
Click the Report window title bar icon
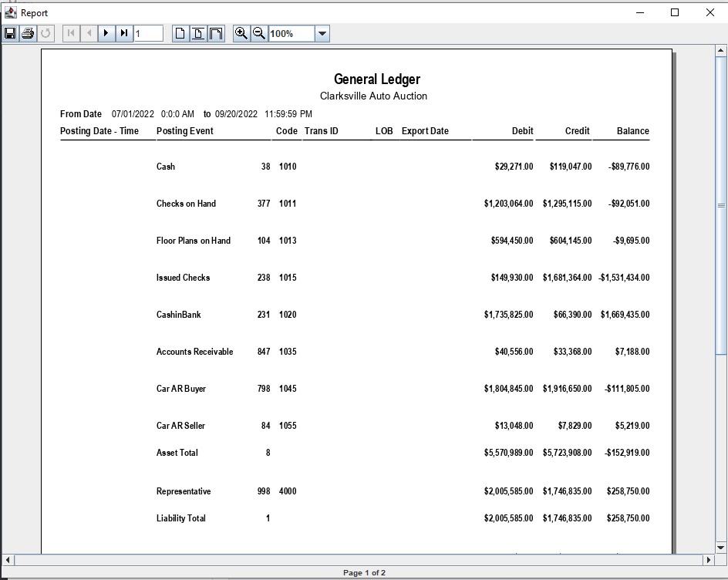click(x=10, y=12)
